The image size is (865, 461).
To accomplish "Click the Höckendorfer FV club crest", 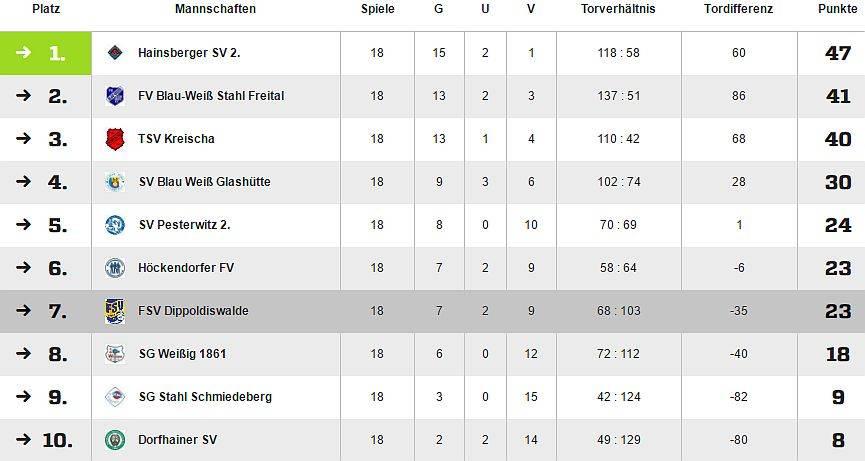I will (115, 268).
